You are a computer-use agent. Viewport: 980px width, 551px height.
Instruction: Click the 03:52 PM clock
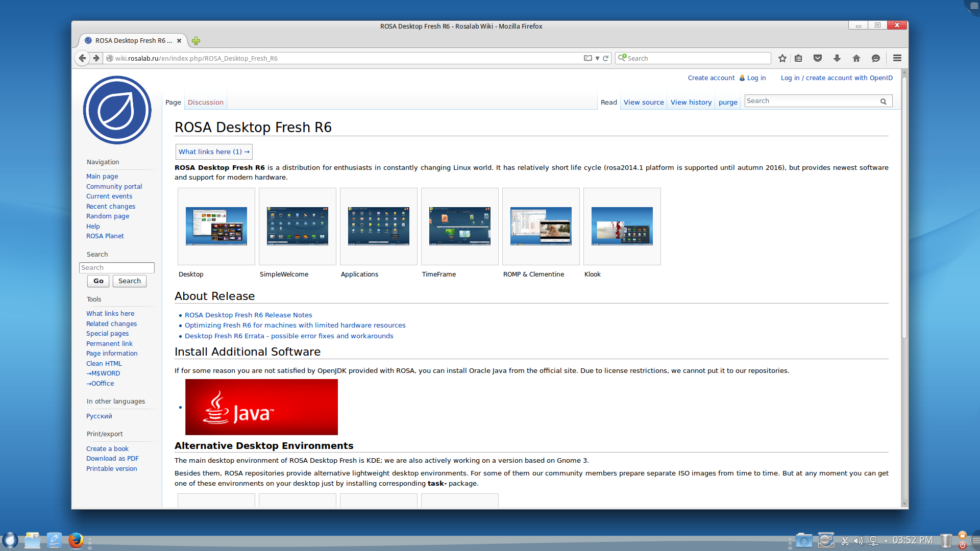pos(913,540)
